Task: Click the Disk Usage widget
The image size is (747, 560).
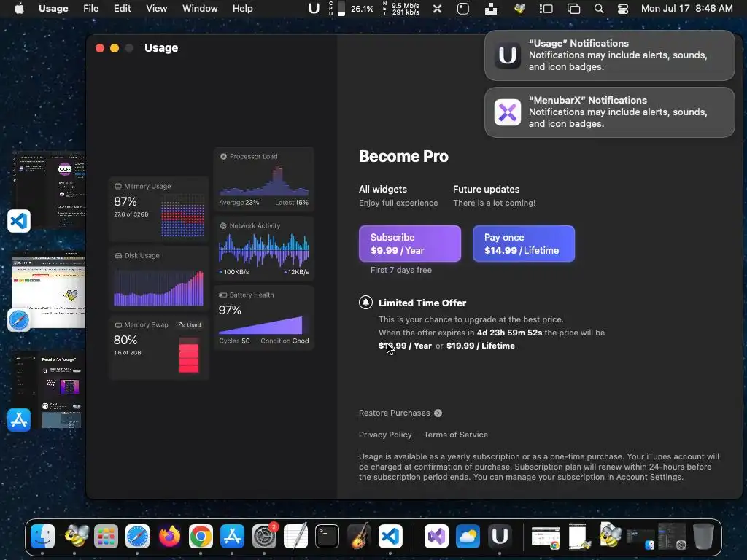Action: (158, 279)
